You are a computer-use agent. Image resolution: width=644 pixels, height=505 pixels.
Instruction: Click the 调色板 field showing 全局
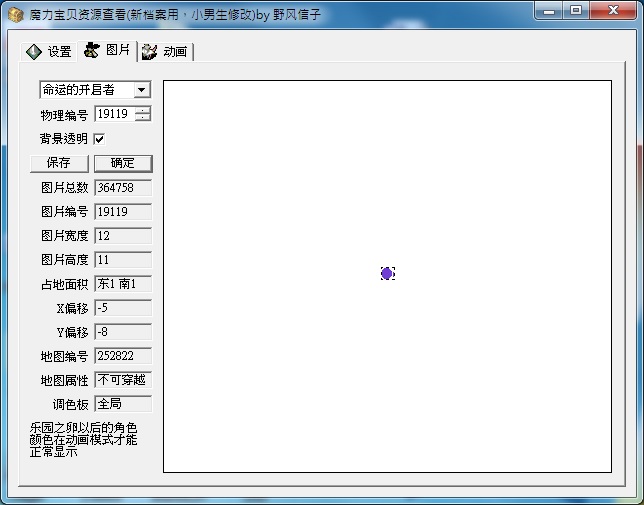tap(122, 404)
